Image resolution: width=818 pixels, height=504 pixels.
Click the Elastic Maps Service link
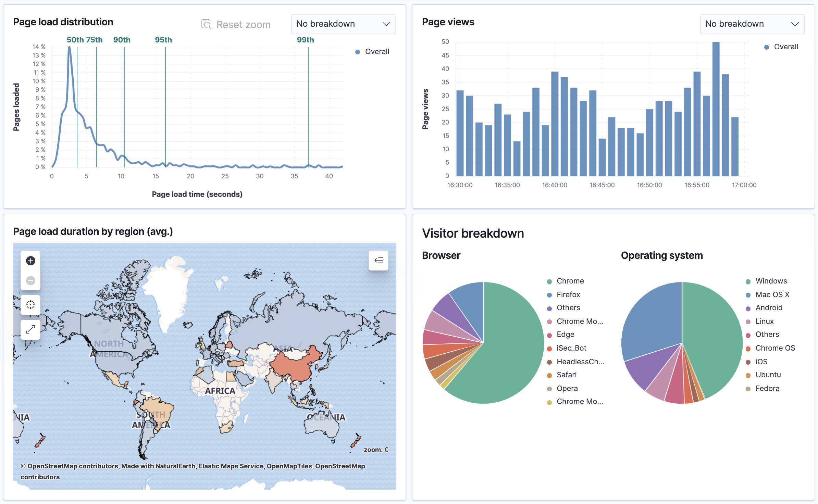tap(231, 466)
